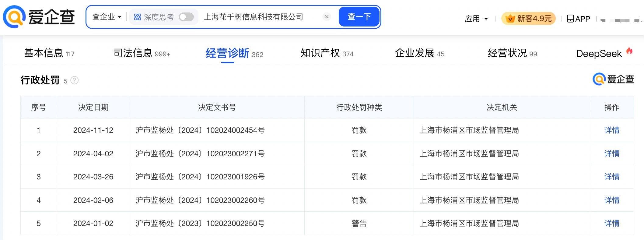The height and width of the screenshot is (240, 644).
Task: Click the crown icon in 新客4.9元 badge
Action: coord(510,19)
